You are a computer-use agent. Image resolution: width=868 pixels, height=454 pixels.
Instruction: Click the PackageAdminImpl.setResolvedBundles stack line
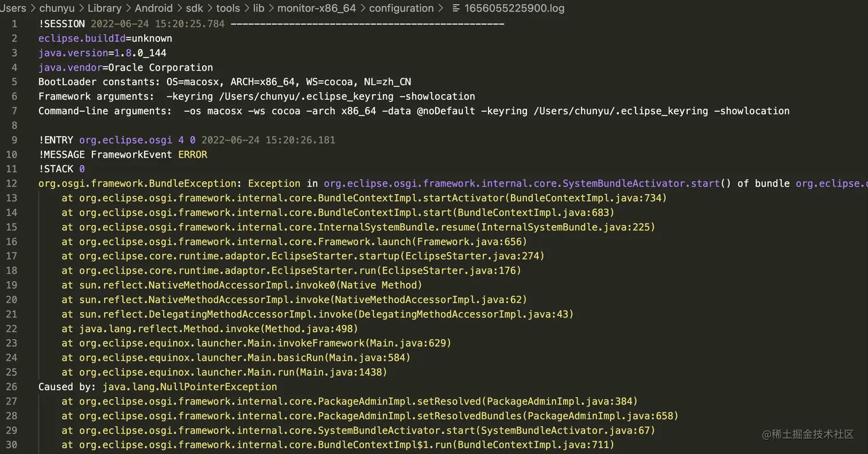click(370, 416)
